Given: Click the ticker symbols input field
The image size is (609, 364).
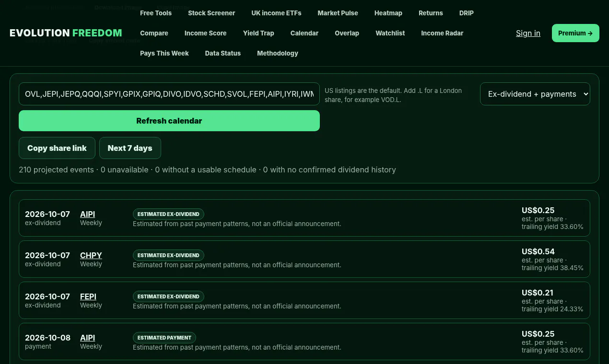Looking at the screenshot, I should 169,94.
